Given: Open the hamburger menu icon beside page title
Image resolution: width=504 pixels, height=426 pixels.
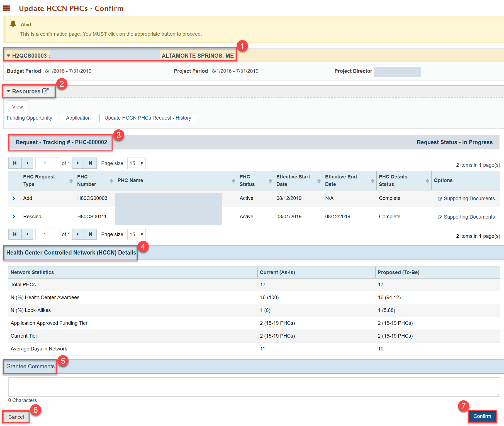Looking at the screenshot, I should click(6, 8).
